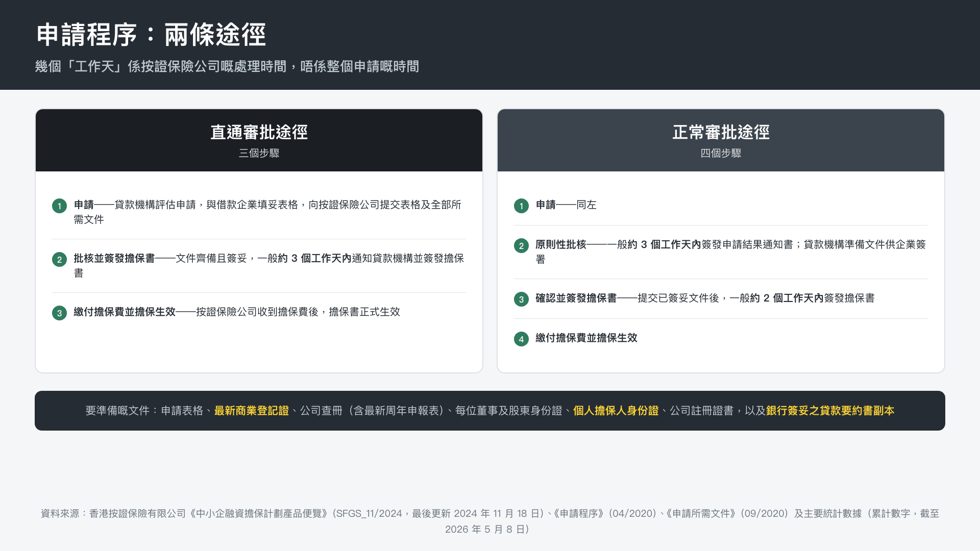Click the slide title 申請程序：兩條途徑
980x551 pixels.
pos(151,35)
